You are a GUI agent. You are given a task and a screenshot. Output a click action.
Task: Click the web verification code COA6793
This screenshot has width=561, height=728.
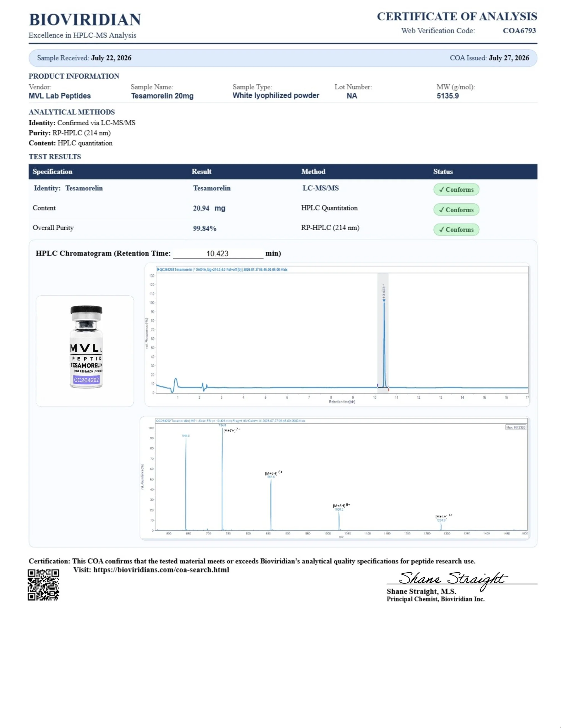519,31
